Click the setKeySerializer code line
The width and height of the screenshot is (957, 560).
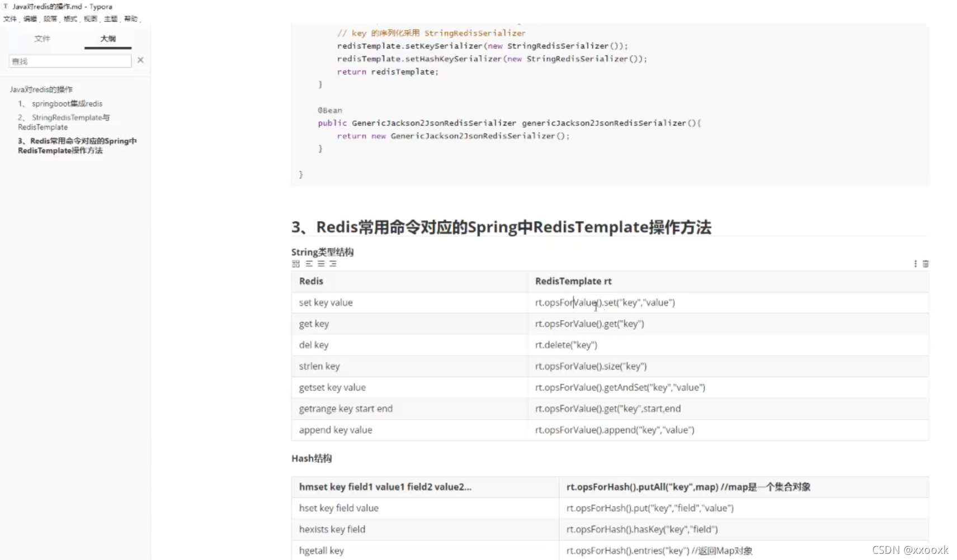(x=482, y=46)
